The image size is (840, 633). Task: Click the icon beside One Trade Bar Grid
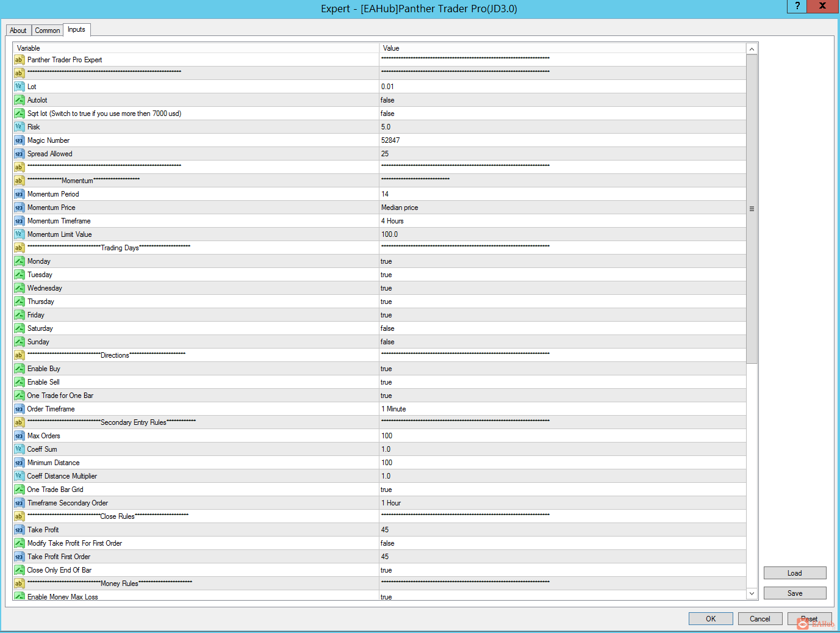tap(19, 490)
